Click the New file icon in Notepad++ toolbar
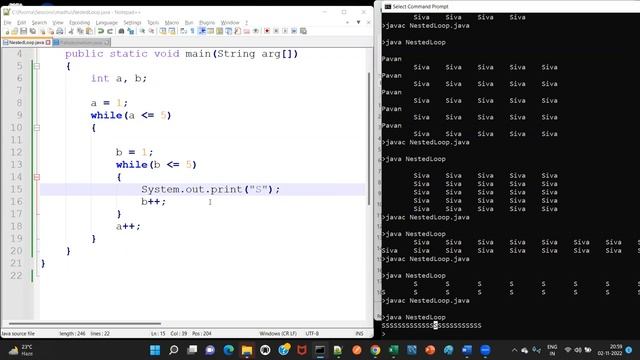The image size is (640, 360). coord(7,31)
